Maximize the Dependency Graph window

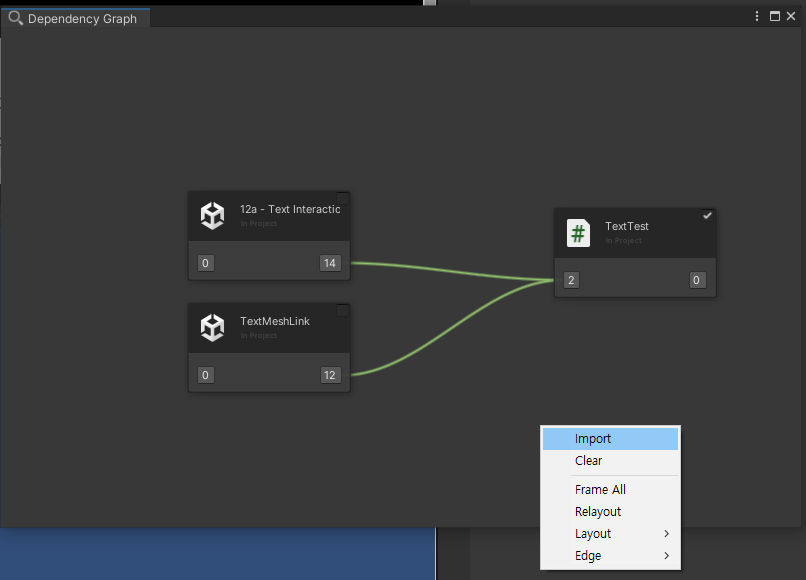(775, 16)
